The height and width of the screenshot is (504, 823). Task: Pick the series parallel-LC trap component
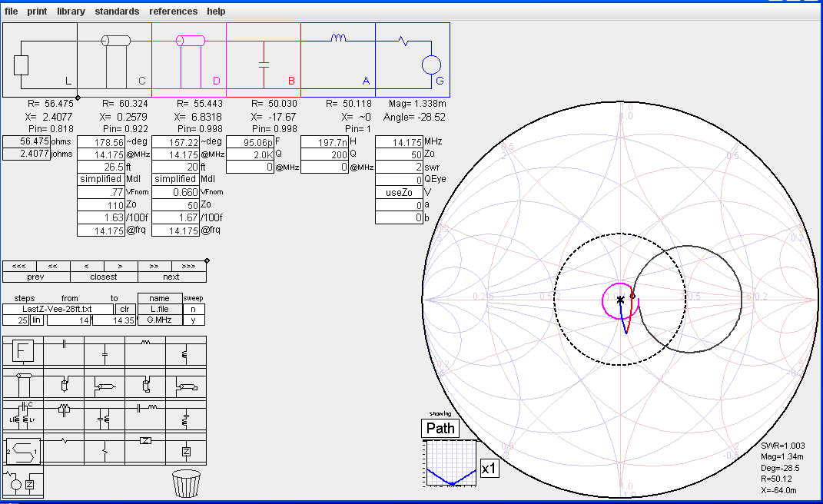pos(64,416)
